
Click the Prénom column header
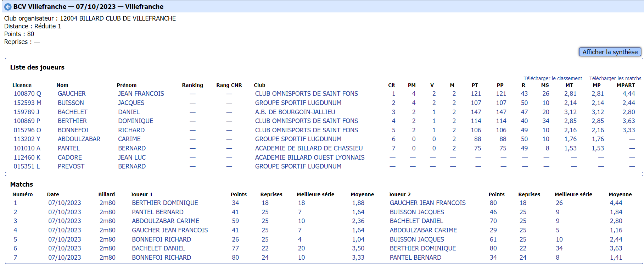pyautogui.click(x=127, y=85)
